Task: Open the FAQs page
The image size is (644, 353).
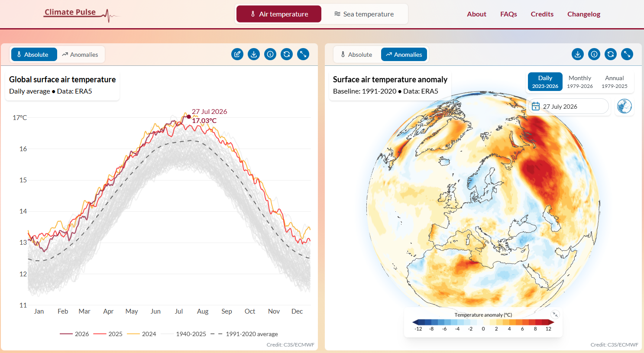Action: pos(508,14)
